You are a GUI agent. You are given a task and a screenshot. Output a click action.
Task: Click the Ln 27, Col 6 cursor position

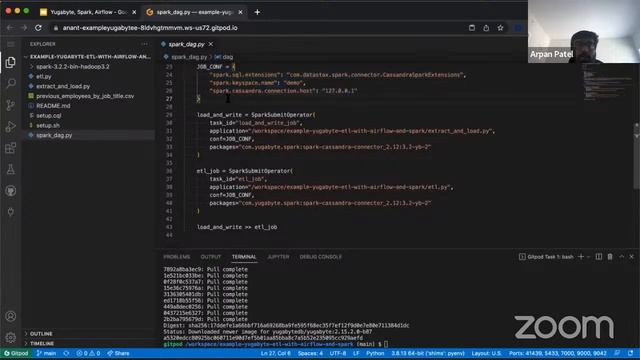pyautogui.click(x=276, y=353)
